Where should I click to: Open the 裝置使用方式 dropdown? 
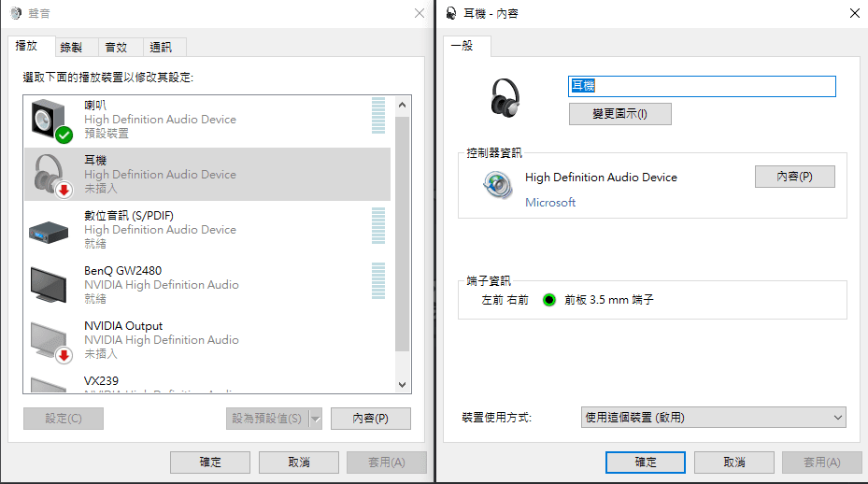coord(714,418)
